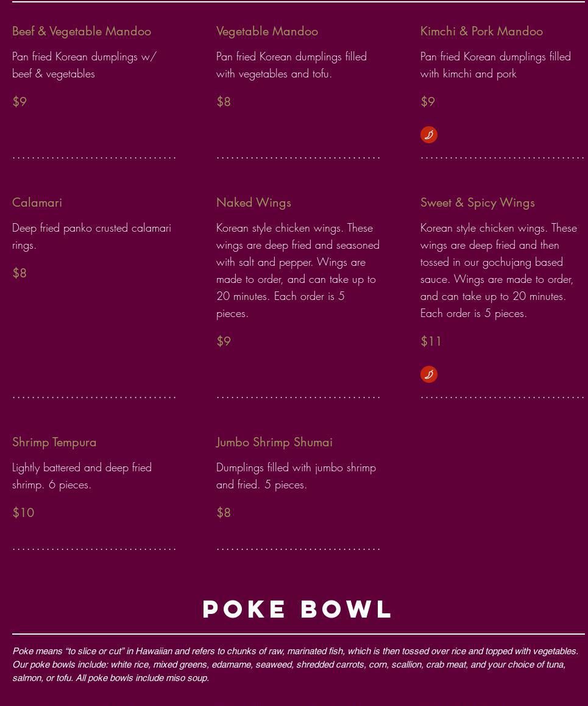
Task: Select the Sweet & Spicy Wings title
Action: pyautogui.click(x=477, y=203)
